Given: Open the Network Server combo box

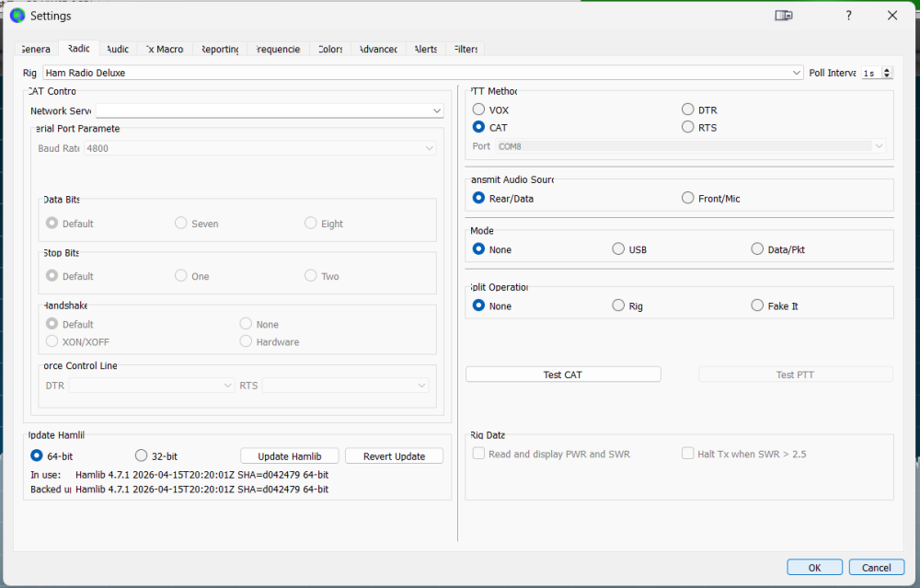Looking at the screenshot, I should pyautogui.click(x=270, y=111).
